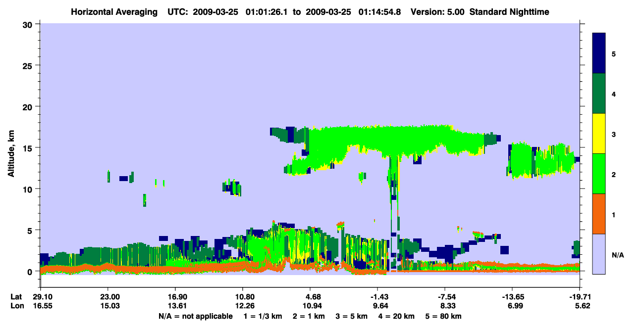The image size is (644, 330).
Task: Click the latitude value 29.10 on the axis
Action: pos(42,296)
